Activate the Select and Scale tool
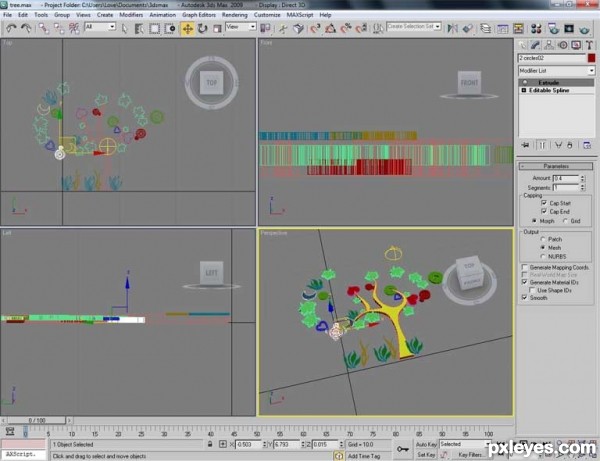Viewport: 600px width, 461px height. pos(217,29)
